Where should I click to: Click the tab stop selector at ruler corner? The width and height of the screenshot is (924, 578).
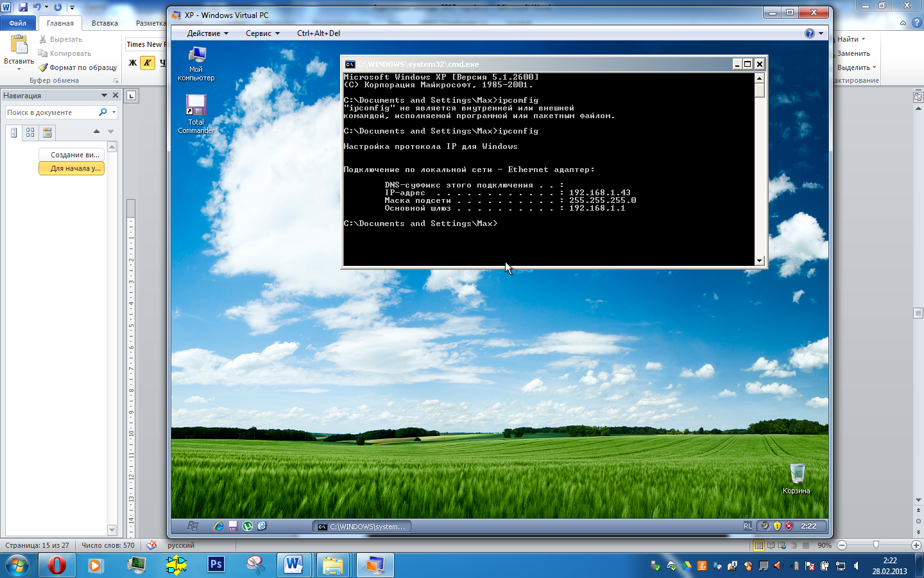[131, 96]
